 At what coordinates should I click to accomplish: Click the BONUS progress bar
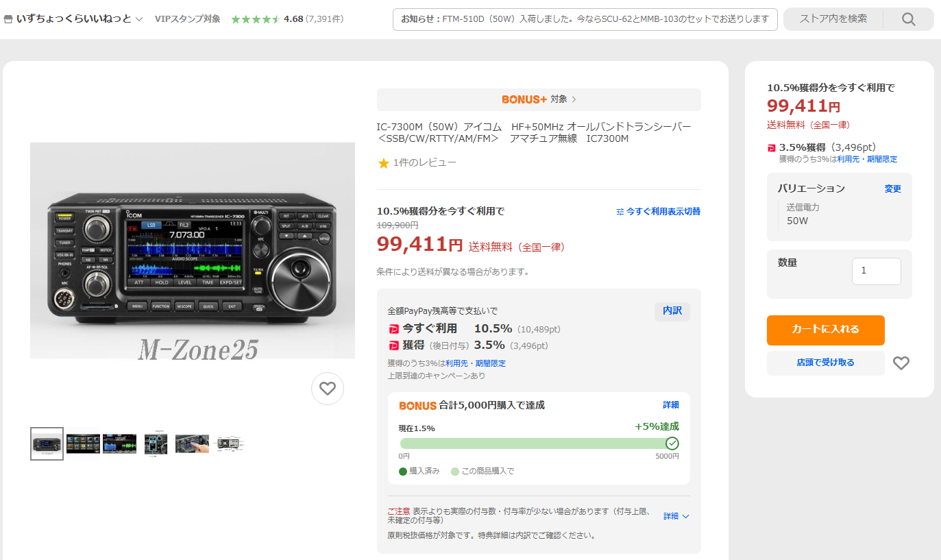pyautogui.click(x=539, y=443)
